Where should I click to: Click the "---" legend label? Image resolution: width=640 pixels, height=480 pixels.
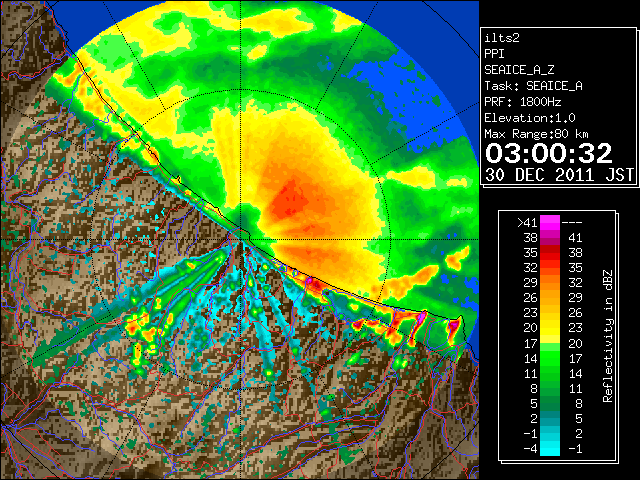coord(572,223)
